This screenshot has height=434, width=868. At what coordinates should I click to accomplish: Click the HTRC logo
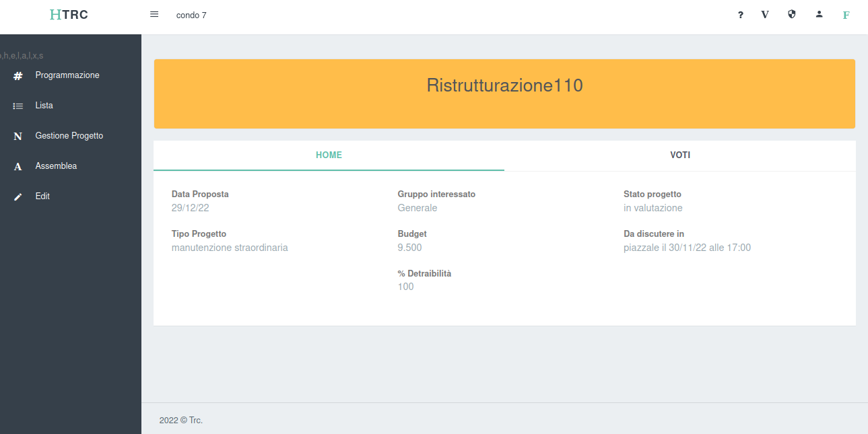pyautogui.click(x=69, y=14)
